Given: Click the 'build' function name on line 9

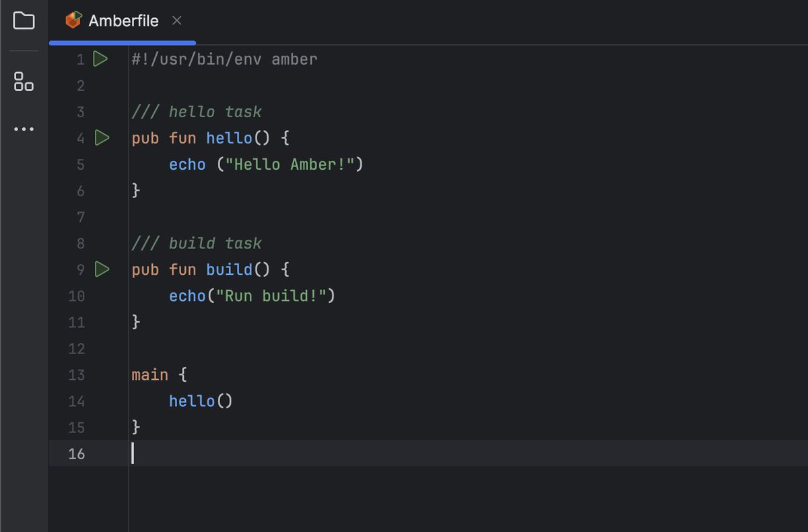Looking at the screenshot, I should [229, 269].
